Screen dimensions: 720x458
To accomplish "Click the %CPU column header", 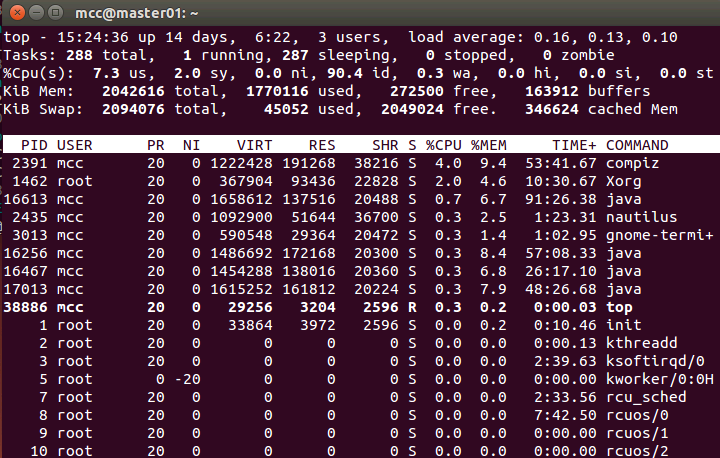I will [x=444, y=145].
